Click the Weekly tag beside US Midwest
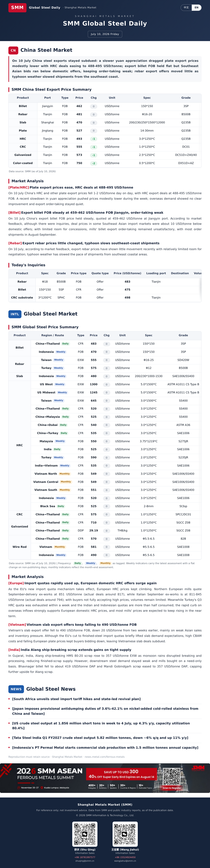The width and height of the screenshot is (210, 868). 63,393
